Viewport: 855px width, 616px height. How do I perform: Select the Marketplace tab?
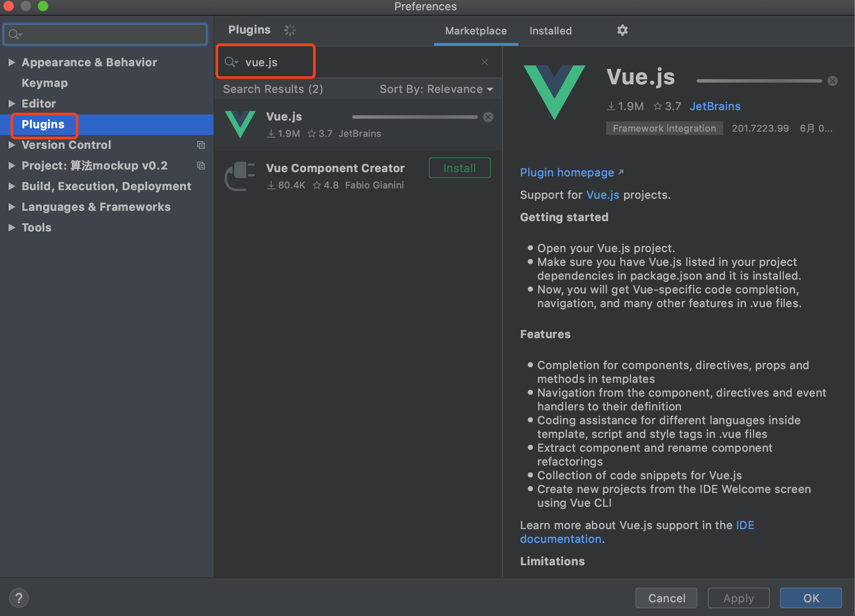coord(476,31)
